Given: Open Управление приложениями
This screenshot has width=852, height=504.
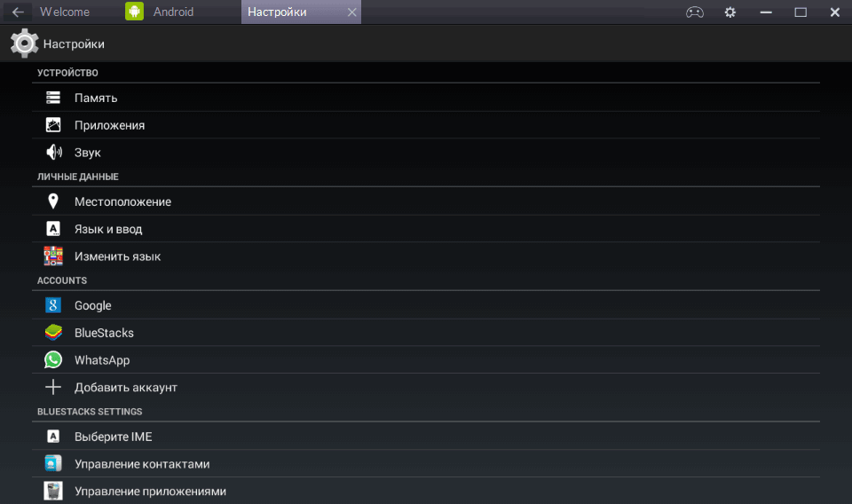Looking at the screenshot, I should point(425,491).
